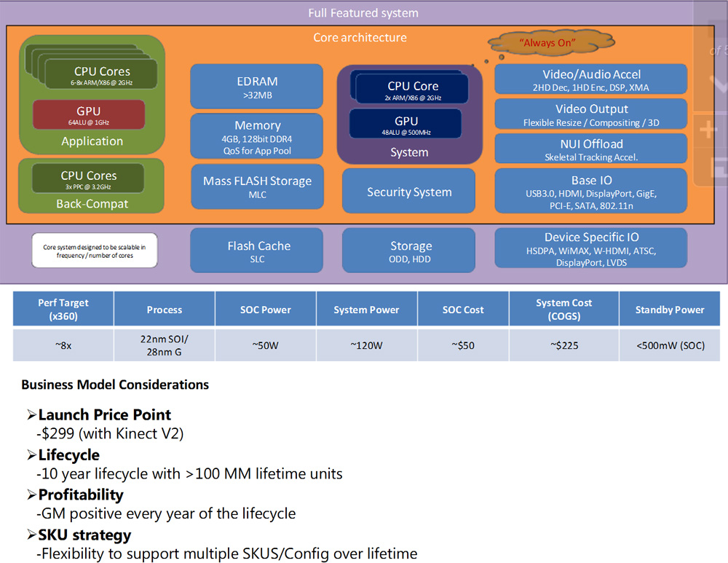Select the "~120W" table cell
Viewport: 728px width, 563px height.
(367, 345)
